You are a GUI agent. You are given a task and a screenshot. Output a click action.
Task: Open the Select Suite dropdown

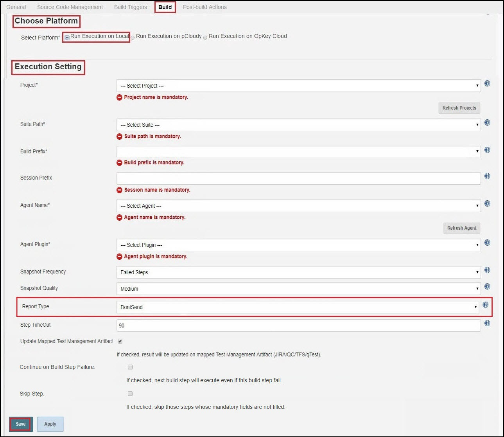[x=299, y=125]
